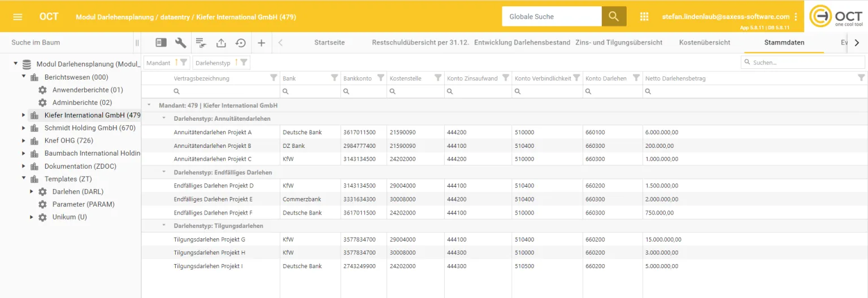This screenshot has height=298, width=868.
Task: Click the Globale Suche input field
Action: point(551,17)
